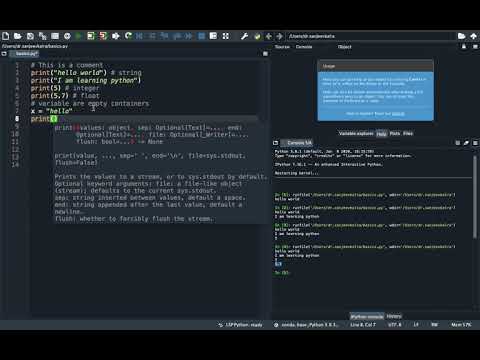Click the conda base Python environment status
480x360 pixels.
[x=306, y=325]
